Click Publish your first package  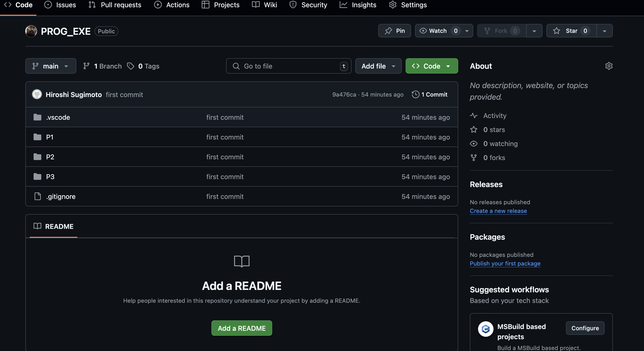505,263
